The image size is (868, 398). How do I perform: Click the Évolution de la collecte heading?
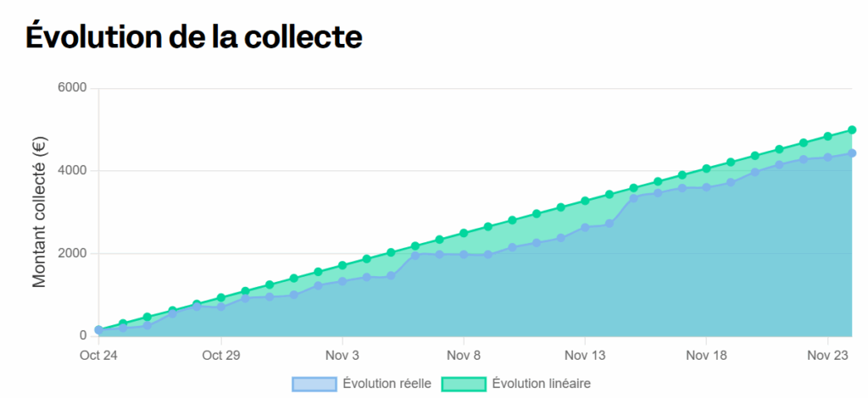[x=194, y=36]
